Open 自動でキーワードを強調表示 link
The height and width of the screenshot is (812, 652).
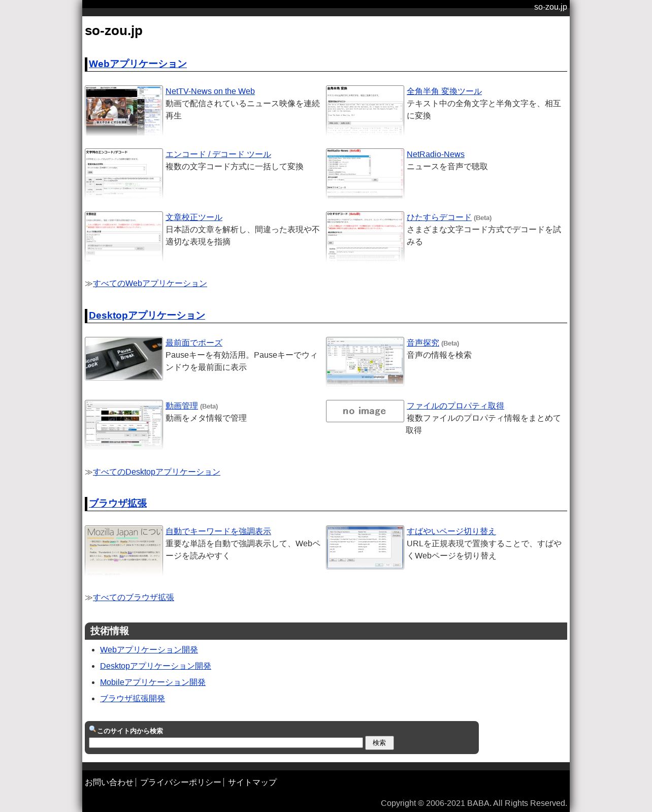pos(218,532)
